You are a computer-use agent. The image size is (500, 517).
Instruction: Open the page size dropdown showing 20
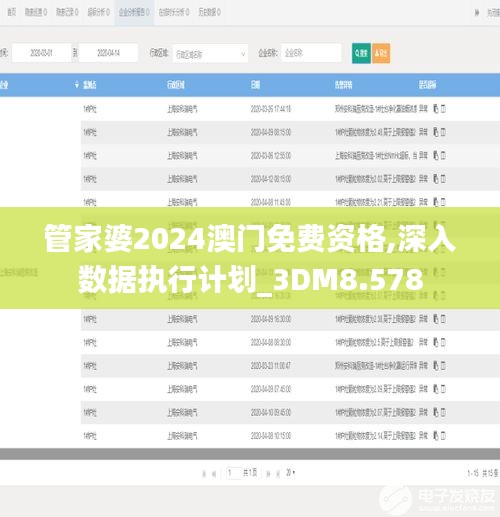point(290,473)
